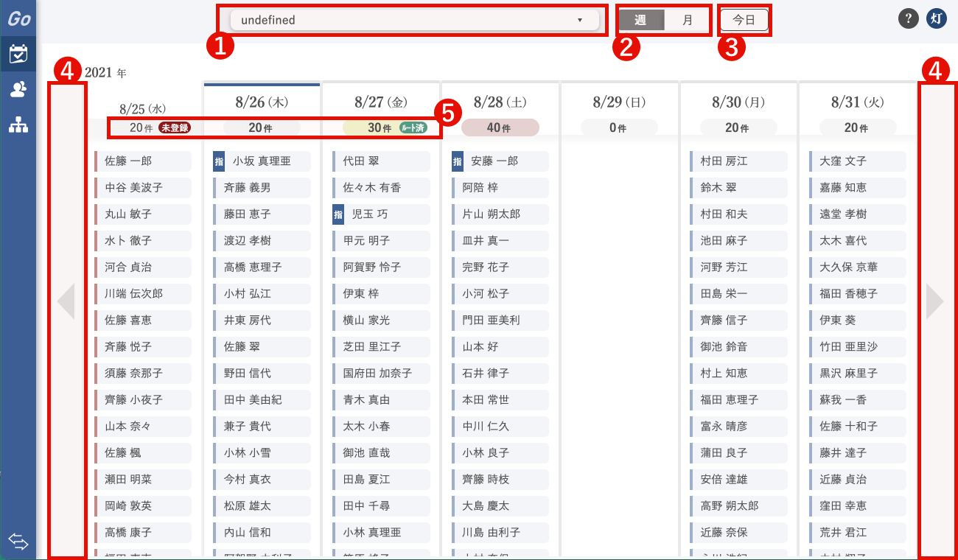
Task: Open 大島 慶太 entry
Action: point(500,506)
